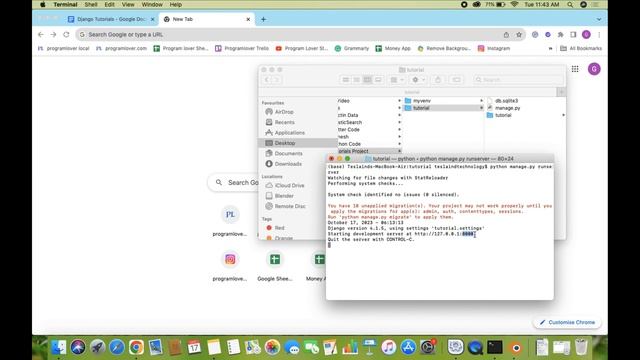Viewport: 640px width, 360px height.
Task: Open Finder action gear dropdown
Action: (x=418, y=80)
